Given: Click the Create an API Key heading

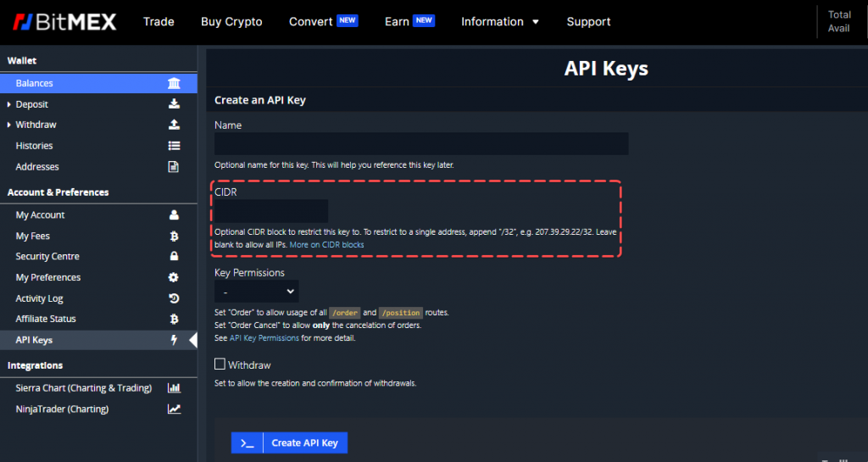Looking at the screenshot, I should click(260, 100).
